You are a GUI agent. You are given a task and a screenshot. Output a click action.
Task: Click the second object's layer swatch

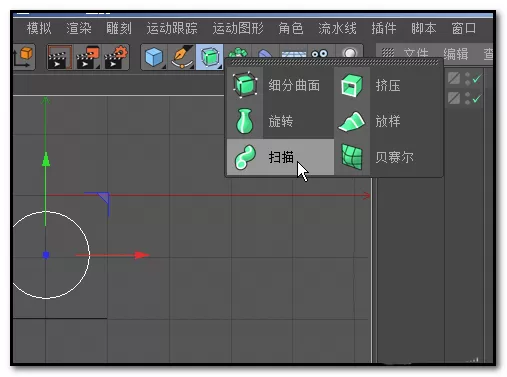click(x=454, y=98)
